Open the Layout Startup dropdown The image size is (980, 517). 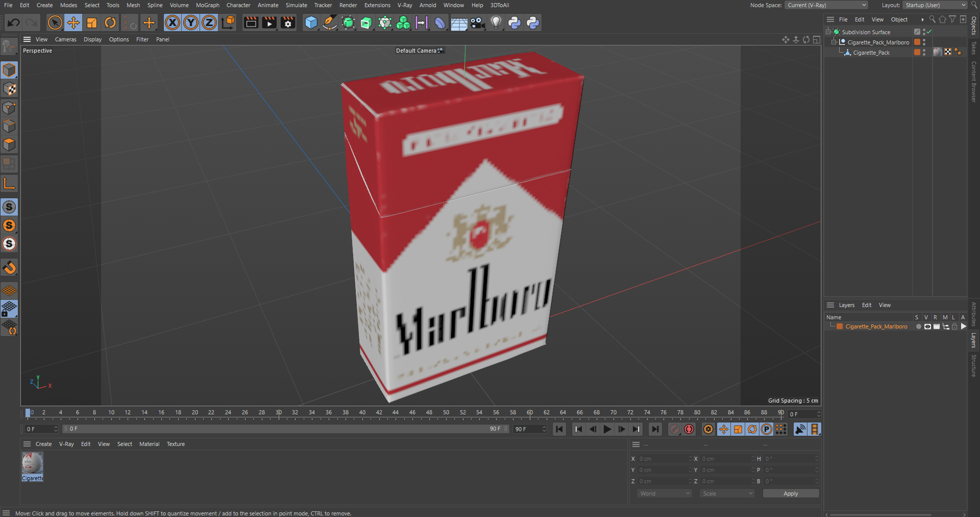935,5
